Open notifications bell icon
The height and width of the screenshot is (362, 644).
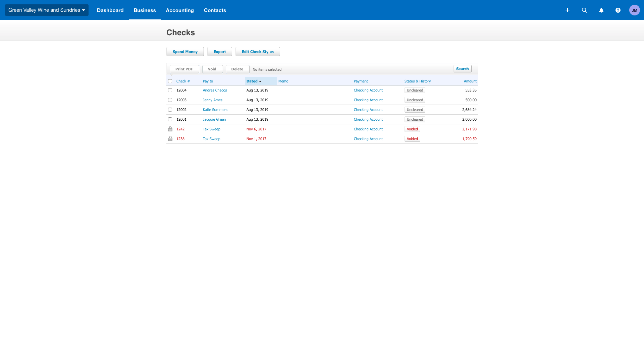(601, 10)
